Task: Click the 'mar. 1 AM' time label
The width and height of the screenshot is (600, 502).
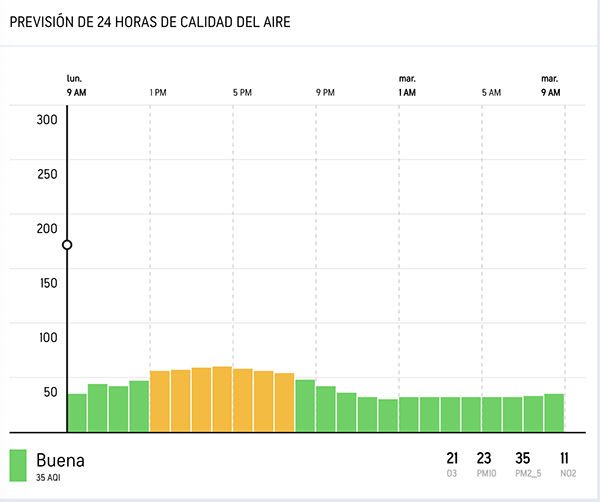Action: 407,85
